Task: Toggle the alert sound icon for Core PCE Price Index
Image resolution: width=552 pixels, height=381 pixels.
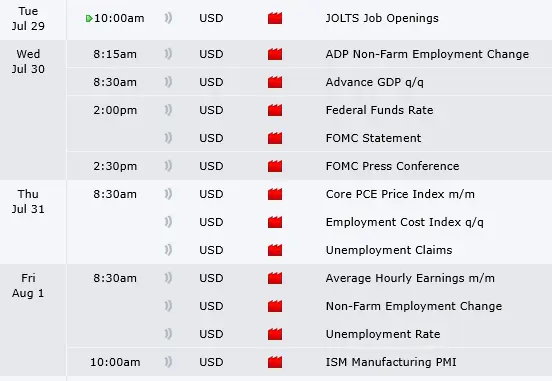Action: coord(168,194)
